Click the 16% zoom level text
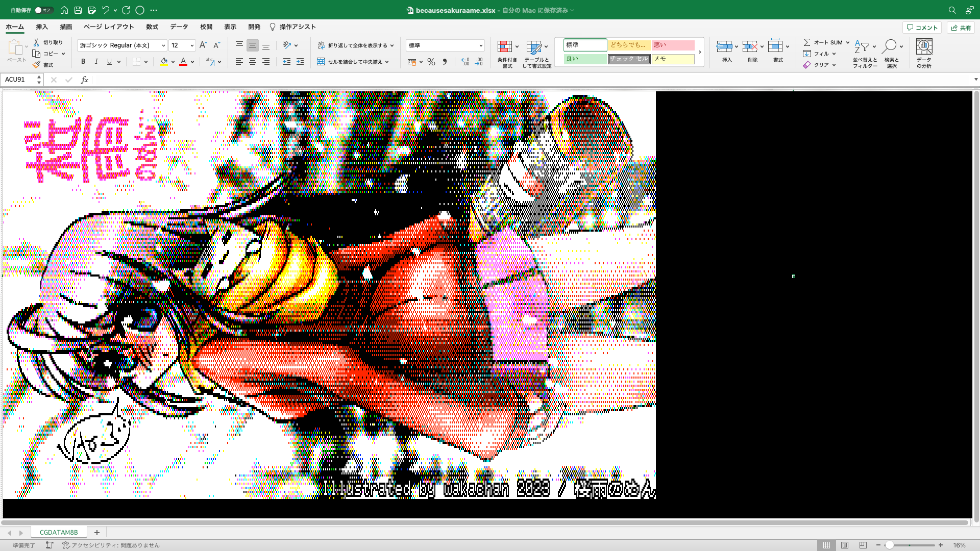The height and width of the screenshot is (551, 980). tap(959, 545)
